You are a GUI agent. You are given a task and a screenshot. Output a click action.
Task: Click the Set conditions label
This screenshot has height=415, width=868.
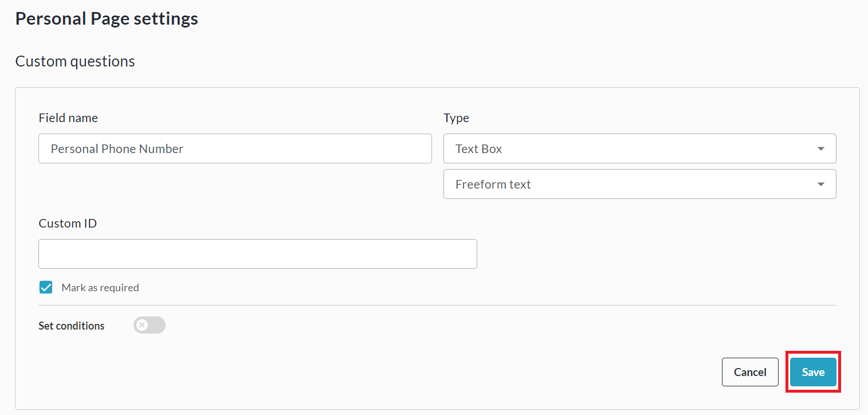click(x=72, y=326)
